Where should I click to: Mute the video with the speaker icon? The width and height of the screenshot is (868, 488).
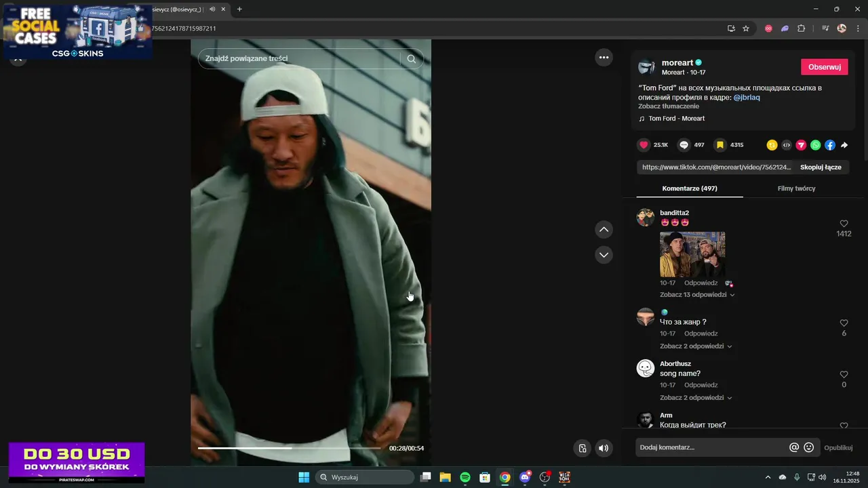(604, 448)
